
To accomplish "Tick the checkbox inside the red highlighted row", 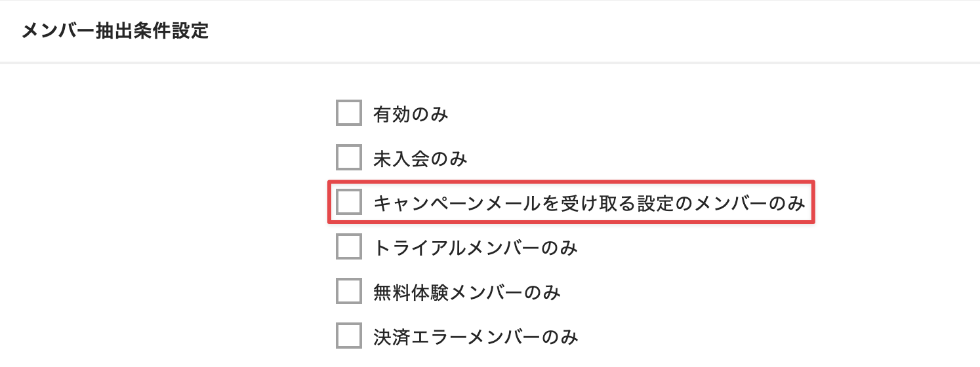I will tap(348, 203).
